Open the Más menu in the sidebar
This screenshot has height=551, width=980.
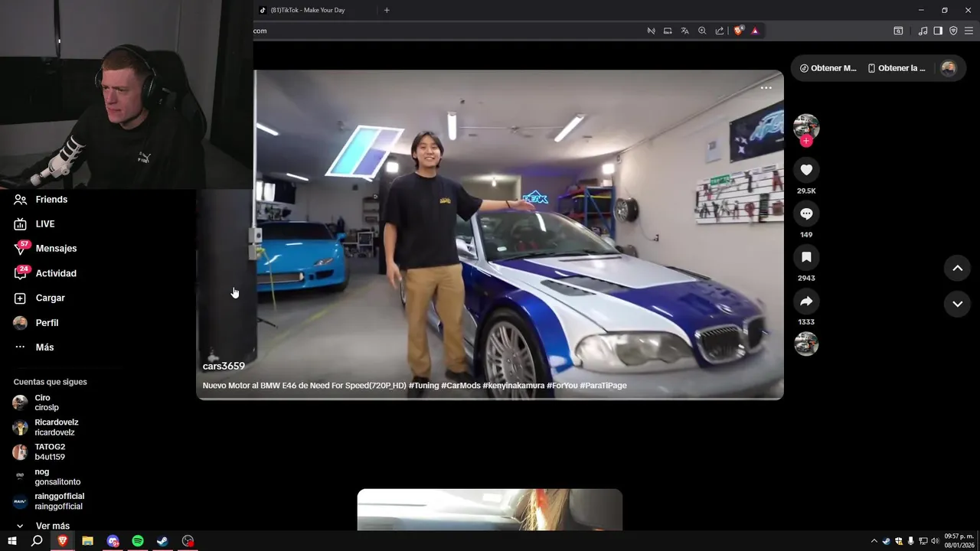point(34,347)
